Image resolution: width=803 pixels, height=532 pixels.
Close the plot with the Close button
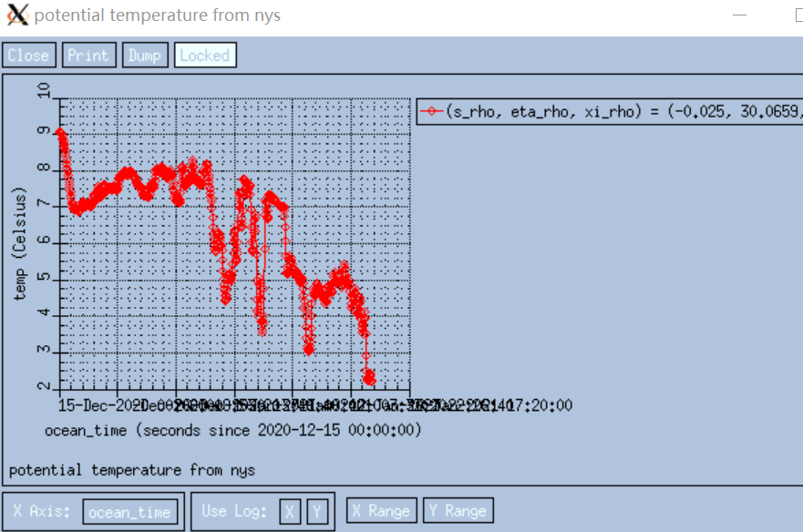[x=28, y=56]
